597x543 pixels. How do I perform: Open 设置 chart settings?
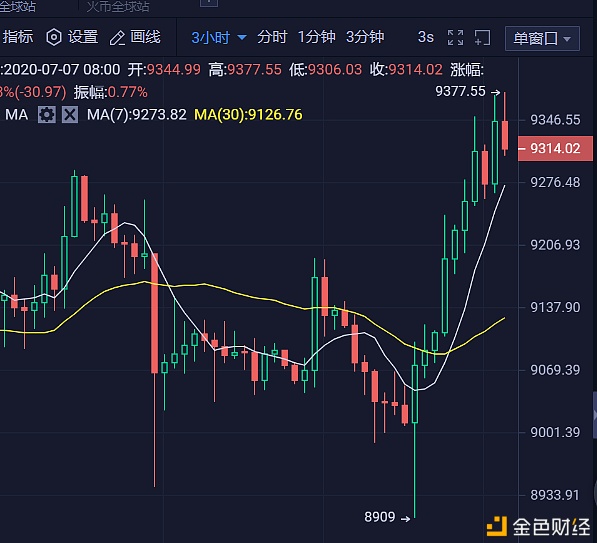(83, 37)
